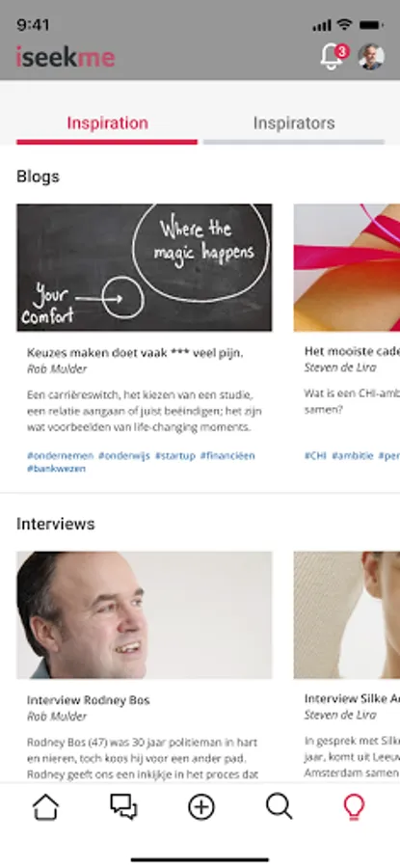Select the lightbulb inspiration icon

point(354,806)
